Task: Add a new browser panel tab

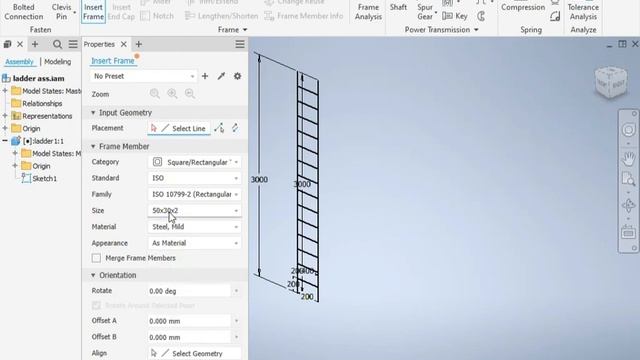Action: [35, 44]
